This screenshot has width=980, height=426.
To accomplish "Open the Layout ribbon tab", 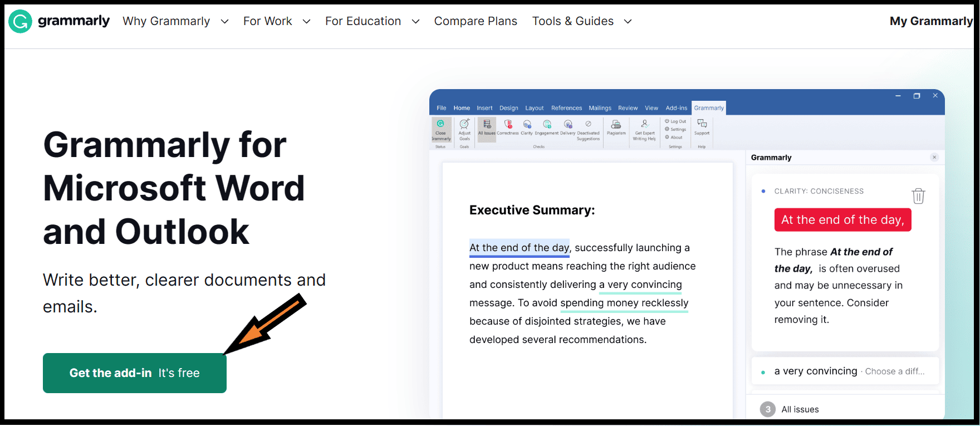I will point(535,108).
